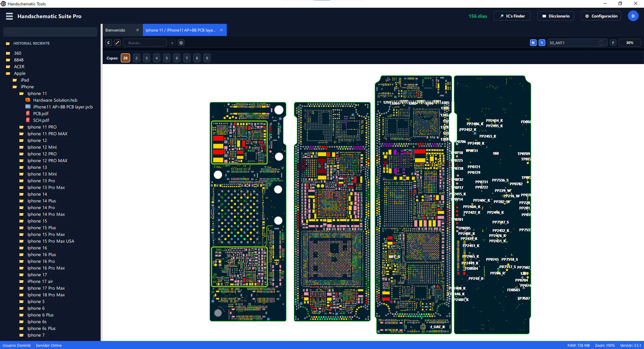The image size is (644, 349).
Task: Select layer 3
Action: click(147, 58)
